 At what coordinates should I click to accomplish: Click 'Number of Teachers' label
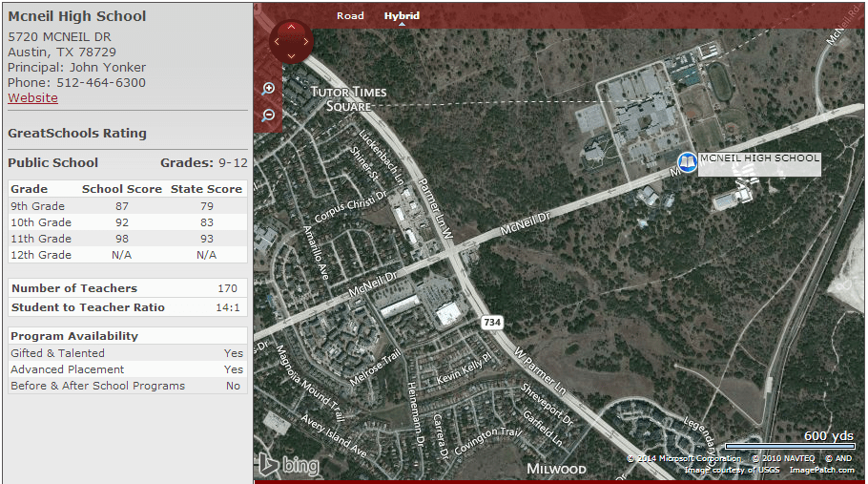coord(74,288)
